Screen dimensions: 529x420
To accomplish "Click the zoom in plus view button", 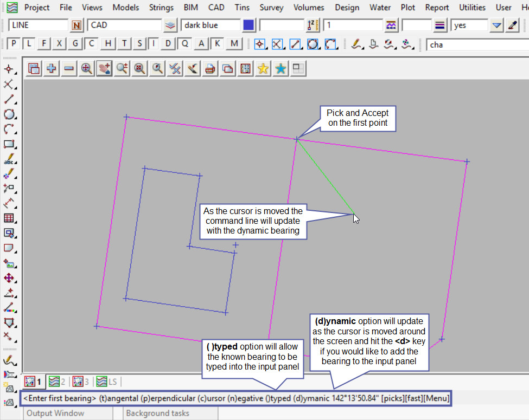I will [x=52, y=68].
